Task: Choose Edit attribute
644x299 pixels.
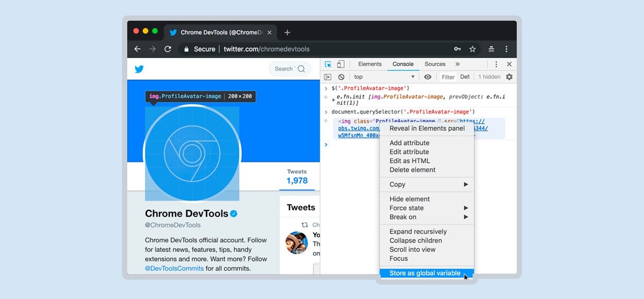Action: (x=427, y=152)
